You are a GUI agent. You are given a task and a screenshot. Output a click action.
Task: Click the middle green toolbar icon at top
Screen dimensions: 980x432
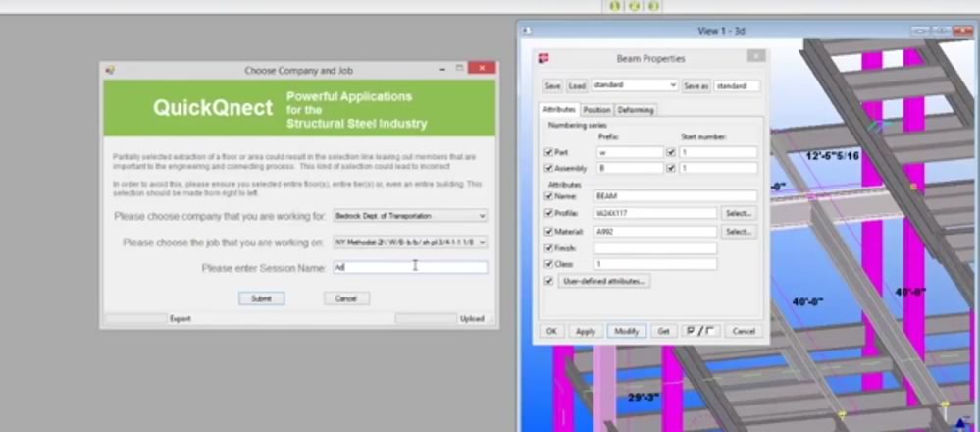(634, 6)
